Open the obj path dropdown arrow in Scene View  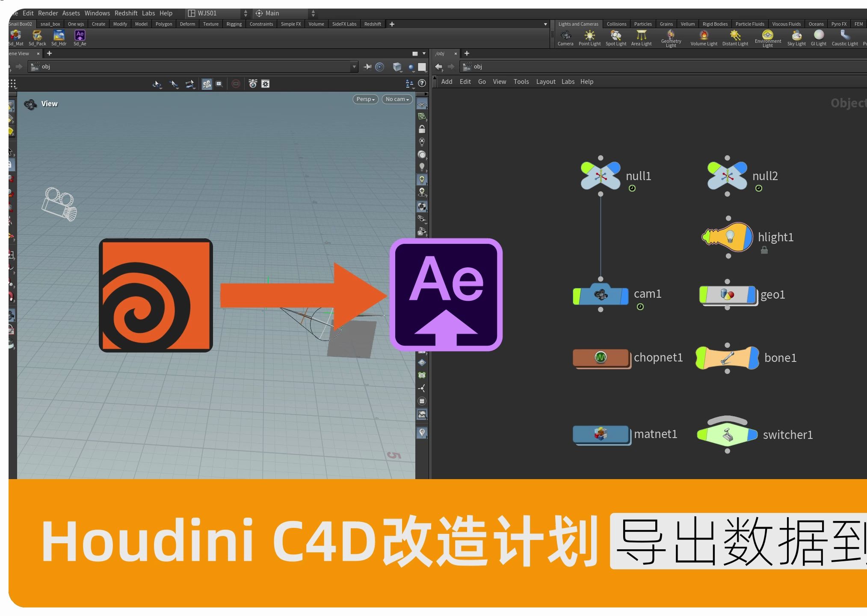tap(354, 67)
